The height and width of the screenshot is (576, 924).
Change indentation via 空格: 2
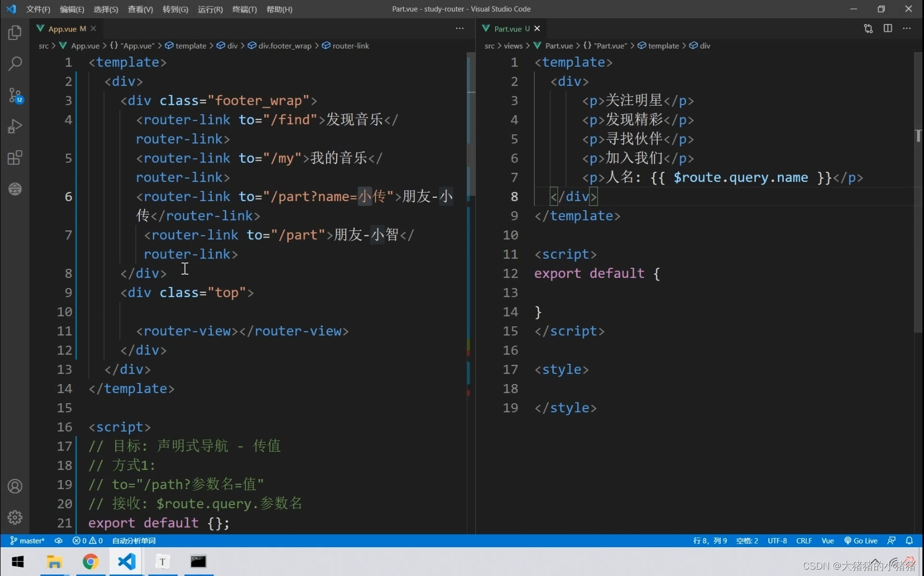click(747, 541)
